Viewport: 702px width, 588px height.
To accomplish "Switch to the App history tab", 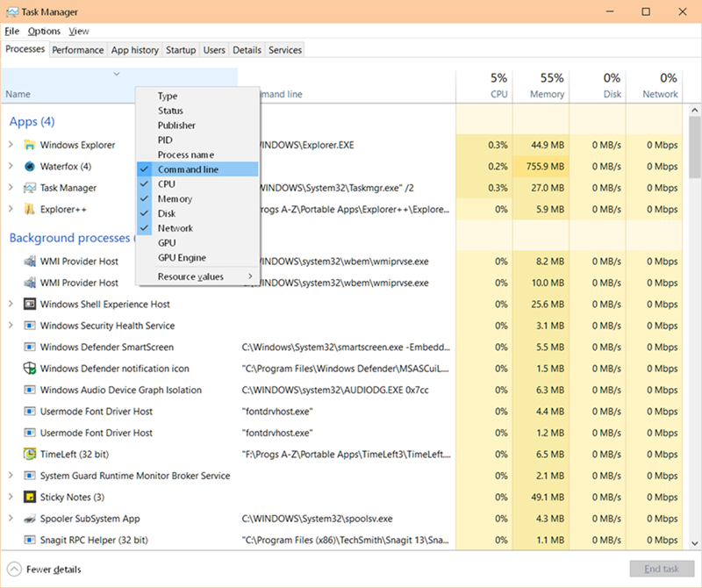I will tap(135, 50).
